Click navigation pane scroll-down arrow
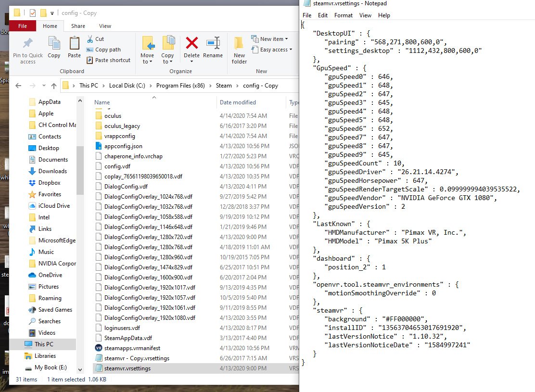 click(x=80, y=369)
